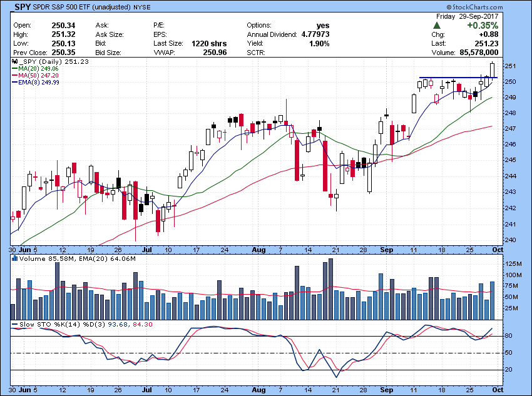Click the date Friday 29-Sep-2017

pos(467,16)
